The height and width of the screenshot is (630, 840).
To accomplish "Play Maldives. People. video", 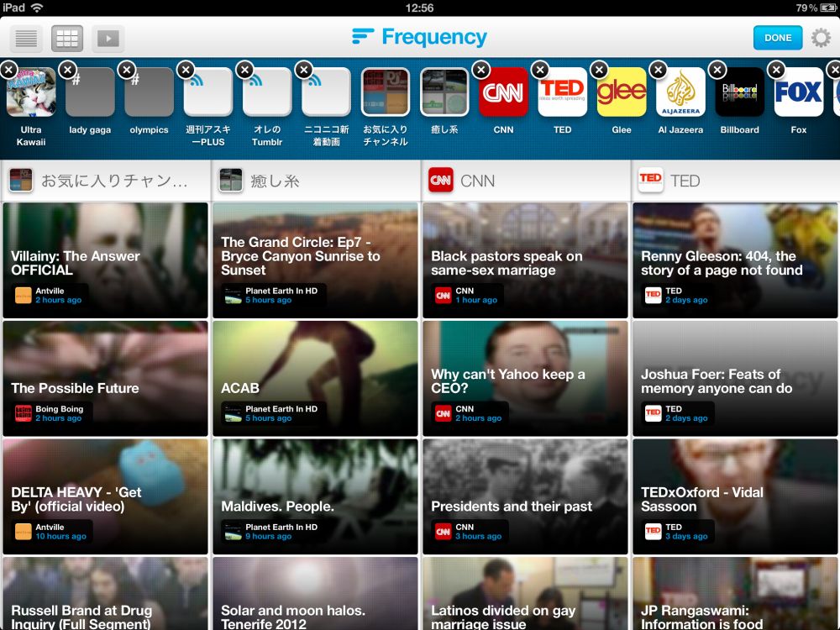I will pos(316,496).
